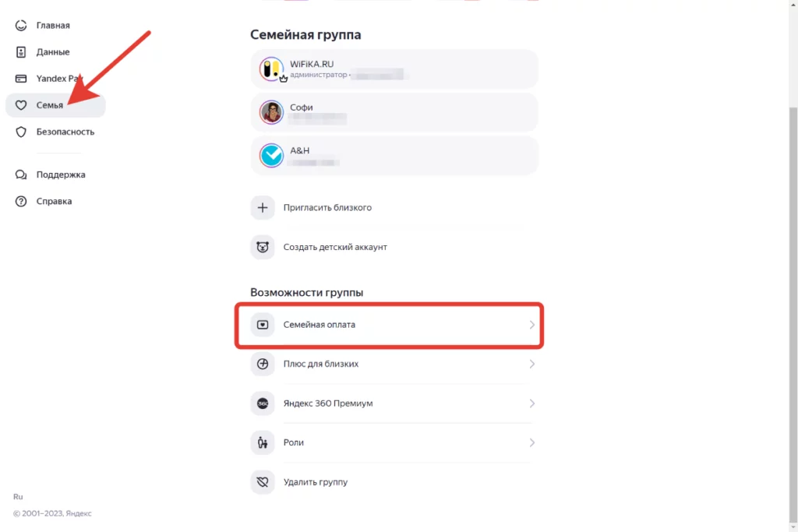Expand the Роли chevron arrow
The width and height of the screenshot is (798, 532).
pyautogui.click(x=531, y=442)
